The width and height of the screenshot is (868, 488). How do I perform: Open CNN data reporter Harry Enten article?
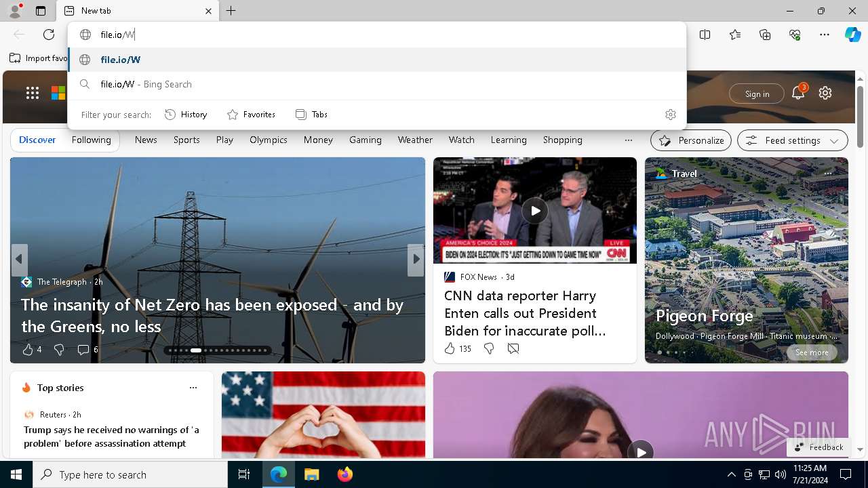click(526, 313)
